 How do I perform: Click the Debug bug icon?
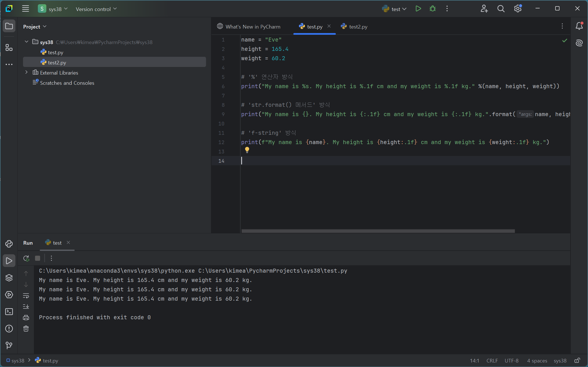[432, 9]
